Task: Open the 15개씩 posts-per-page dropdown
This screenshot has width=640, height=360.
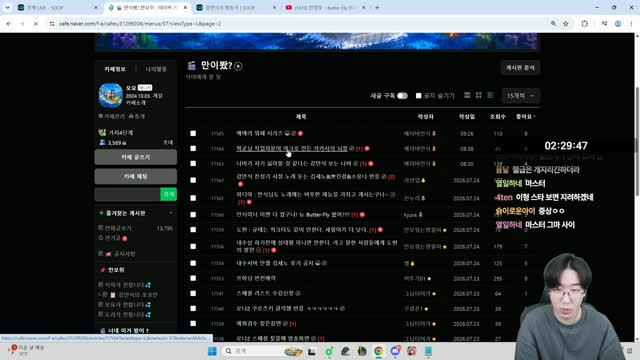Action: point(520,96)
